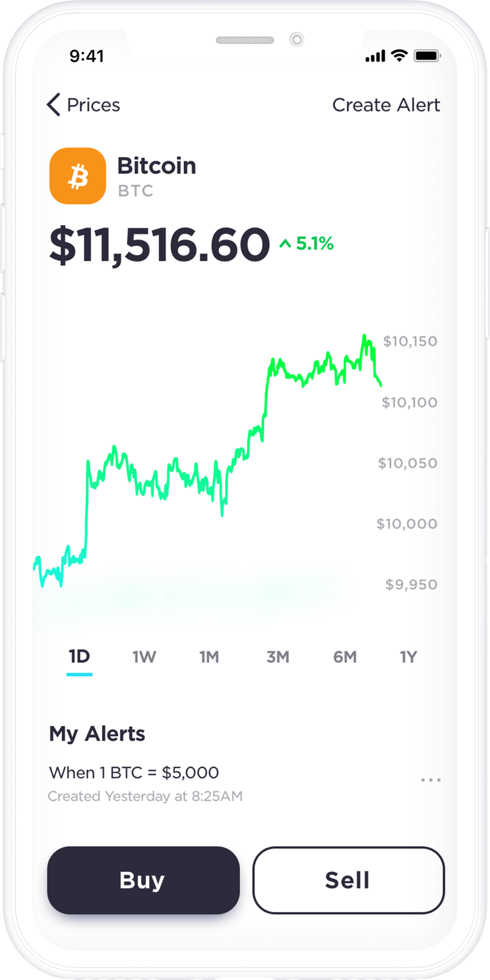
Task: Tap the orange Bitcoin logo icon
Action: 78,176
